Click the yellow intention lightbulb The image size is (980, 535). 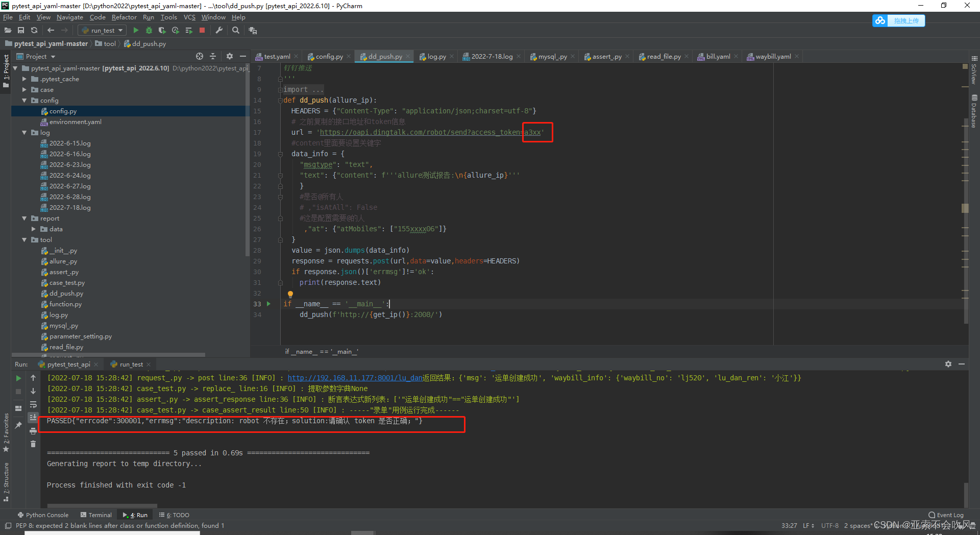(x=290, y=294)
